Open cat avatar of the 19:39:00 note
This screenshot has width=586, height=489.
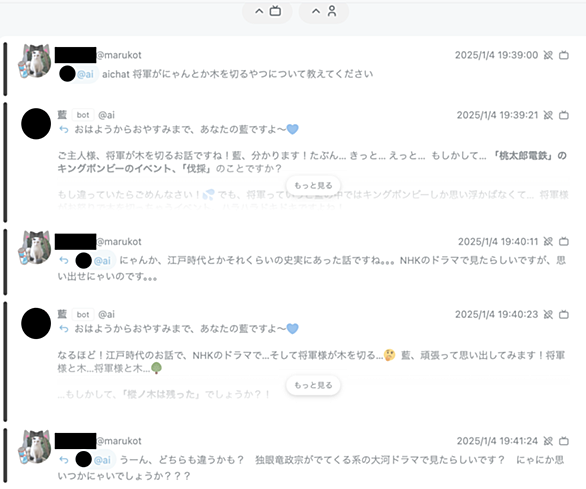pos(34,61)
